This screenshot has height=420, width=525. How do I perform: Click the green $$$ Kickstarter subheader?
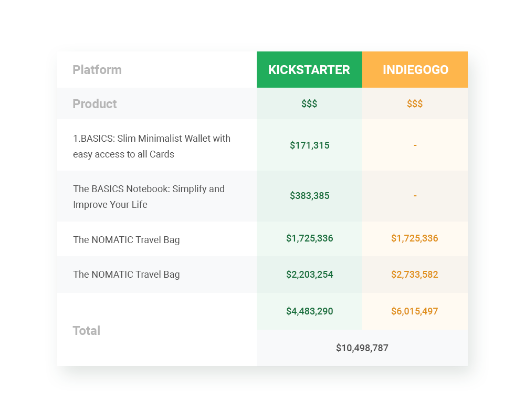309,104
